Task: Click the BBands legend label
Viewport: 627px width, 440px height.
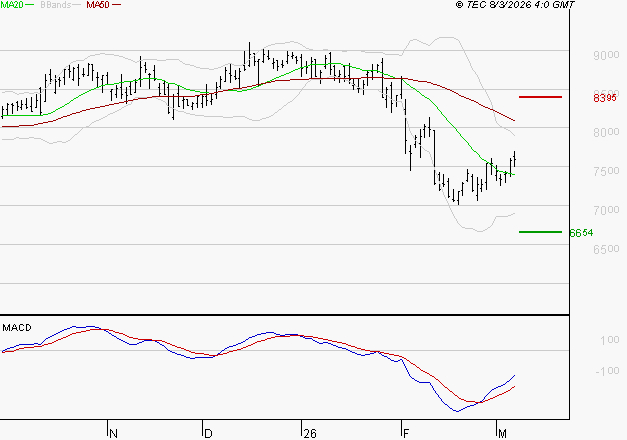Action: (55, 5)
